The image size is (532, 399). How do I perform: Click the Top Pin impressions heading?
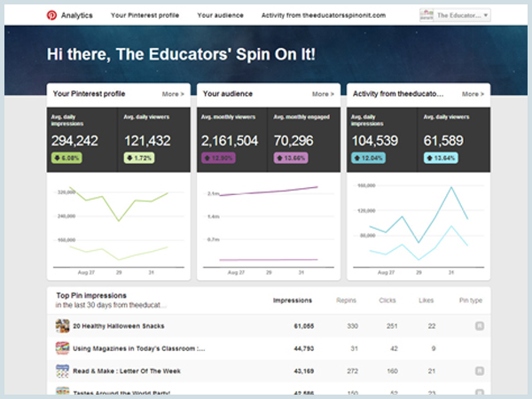[x=91, y=295]
